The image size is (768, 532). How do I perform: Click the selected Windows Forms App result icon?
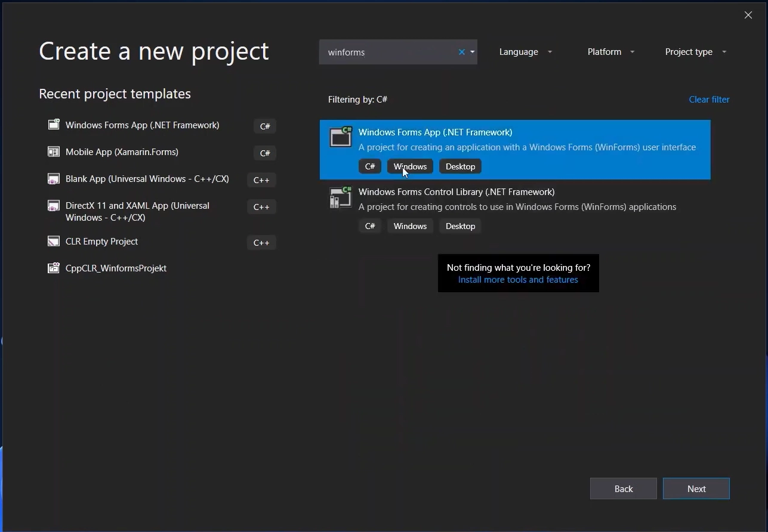341,137
